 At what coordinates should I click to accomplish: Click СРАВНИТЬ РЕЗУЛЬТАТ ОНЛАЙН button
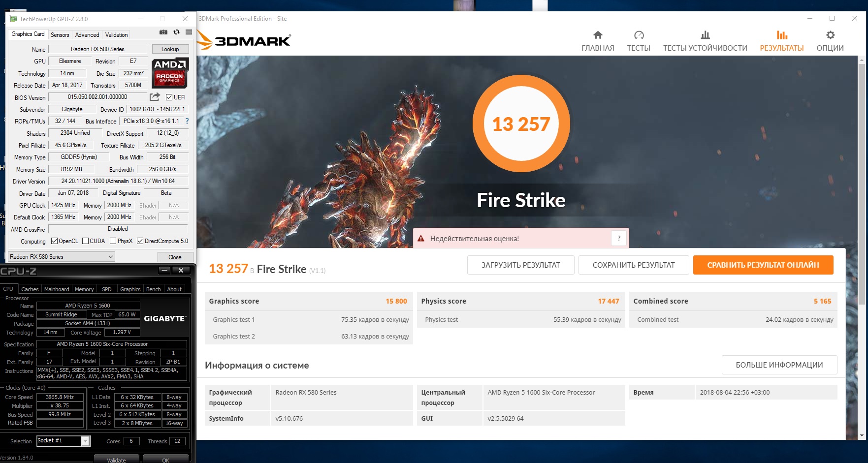point(763,265)
